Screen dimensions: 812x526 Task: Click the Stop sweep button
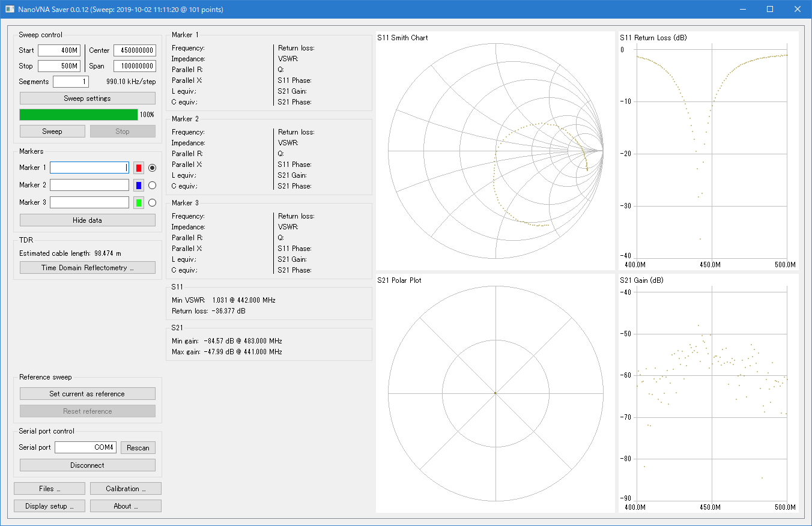(123, 131)
